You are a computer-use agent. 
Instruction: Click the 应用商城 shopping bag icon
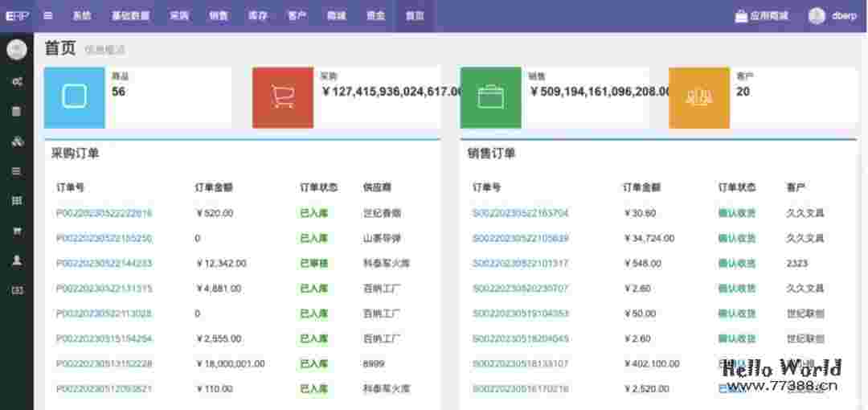[x=741, y=16]
